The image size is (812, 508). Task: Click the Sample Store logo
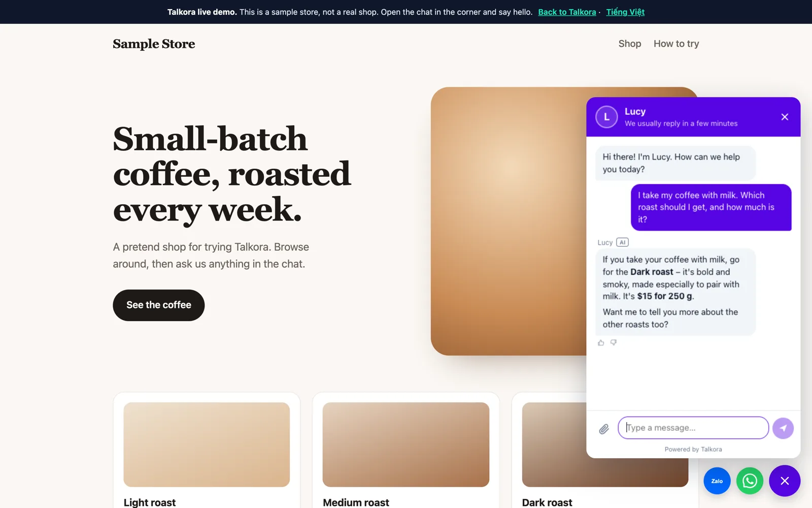click(x=154, y=44)
